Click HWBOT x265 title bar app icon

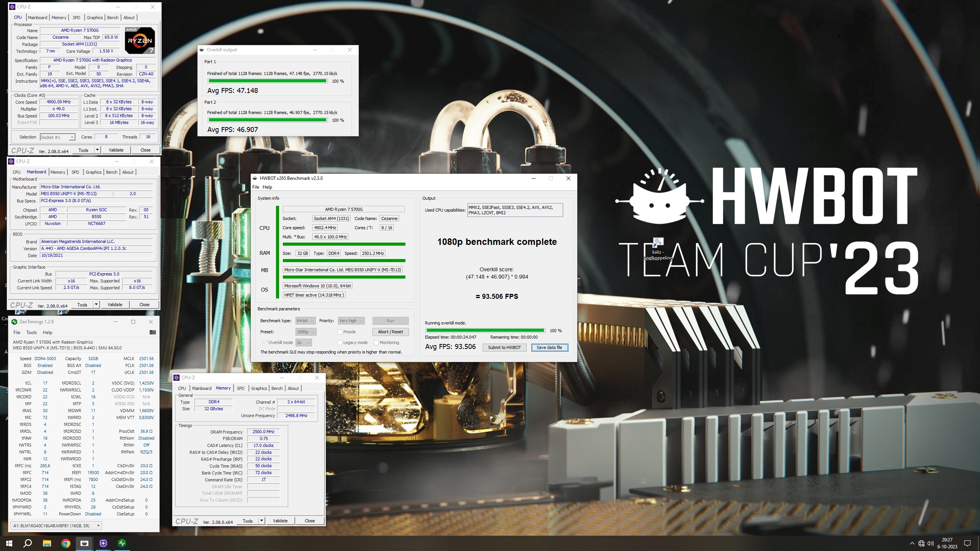pos(255,178)
